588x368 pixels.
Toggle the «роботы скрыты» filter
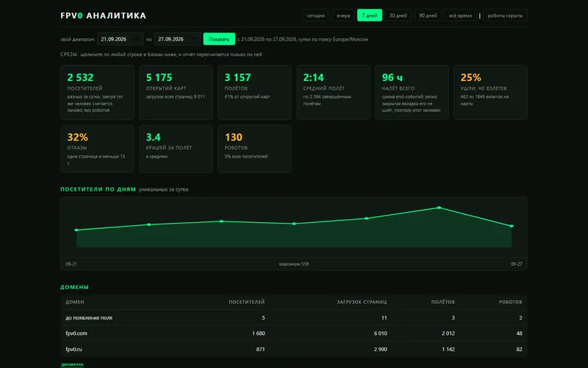pos(505,15)
